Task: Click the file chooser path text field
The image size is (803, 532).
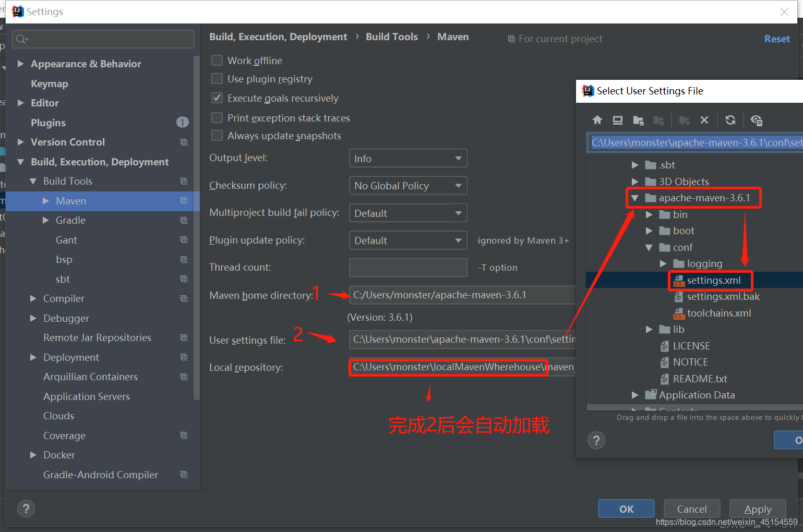Action: 696,142
